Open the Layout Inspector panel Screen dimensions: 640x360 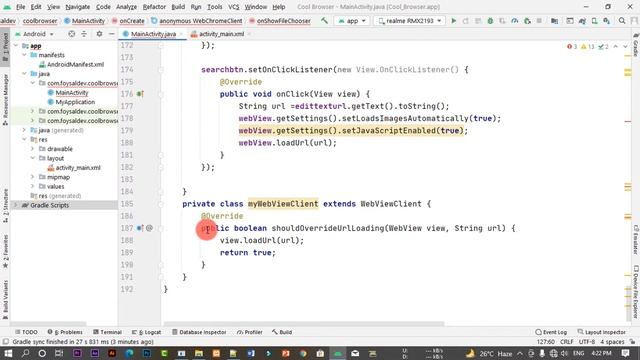coord(602,332)
